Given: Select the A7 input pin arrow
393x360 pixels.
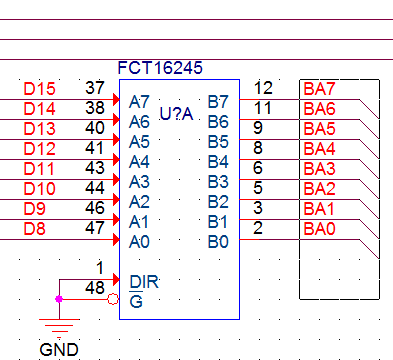Looking at the screenshot, I should click(116, 99).
